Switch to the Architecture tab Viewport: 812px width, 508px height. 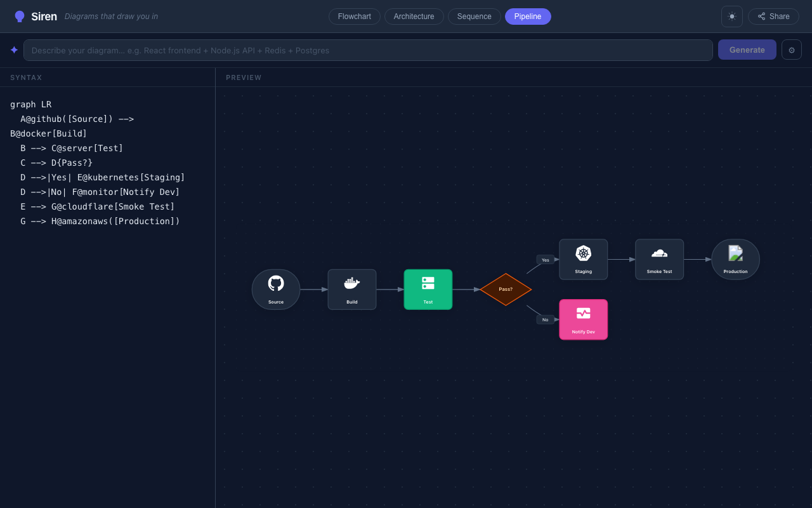pos(414,17)
